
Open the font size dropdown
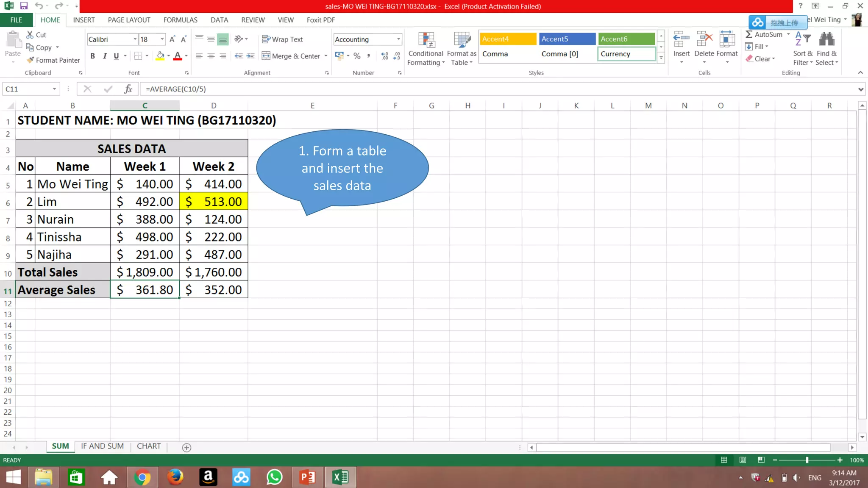[x=162, y=39]
